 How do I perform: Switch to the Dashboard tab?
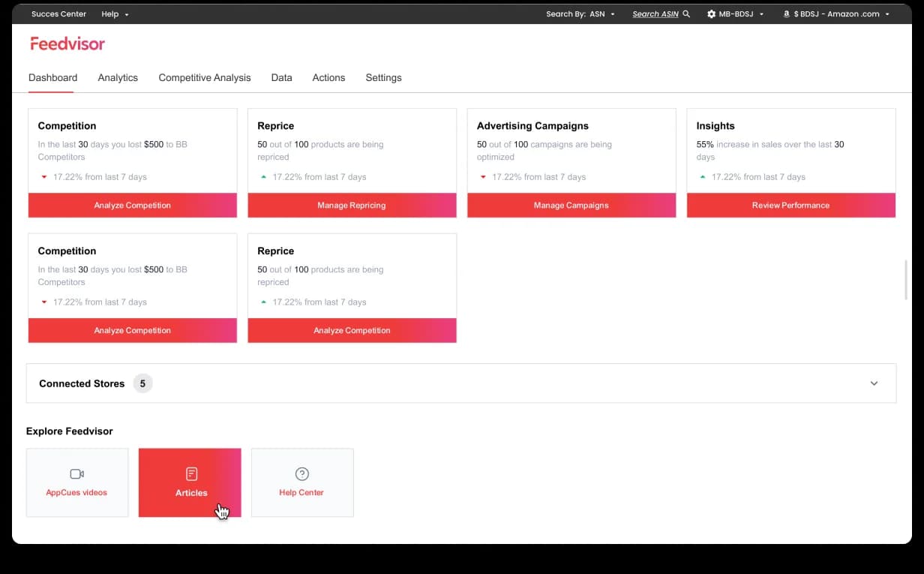[52, 78]
